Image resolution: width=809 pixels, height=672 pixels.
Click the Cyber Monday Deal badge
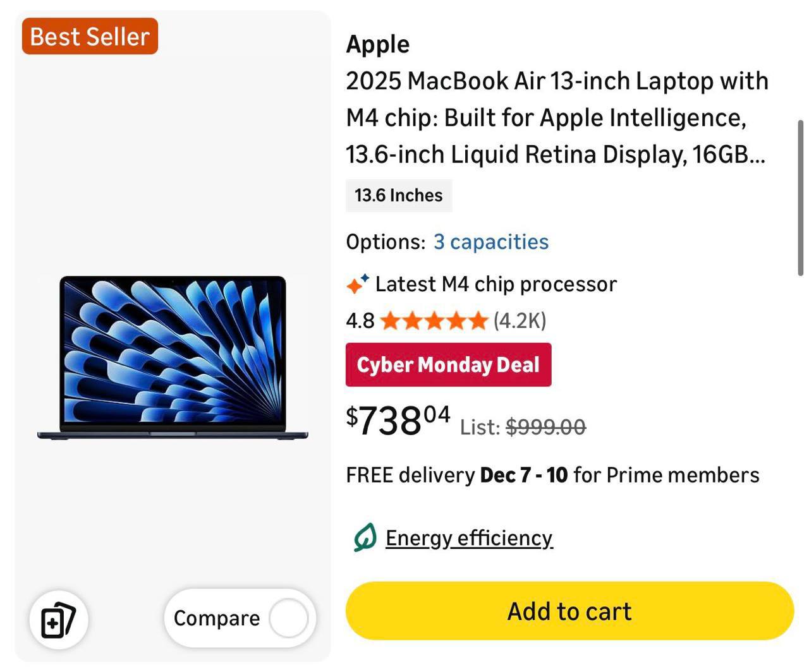(448, 364)
